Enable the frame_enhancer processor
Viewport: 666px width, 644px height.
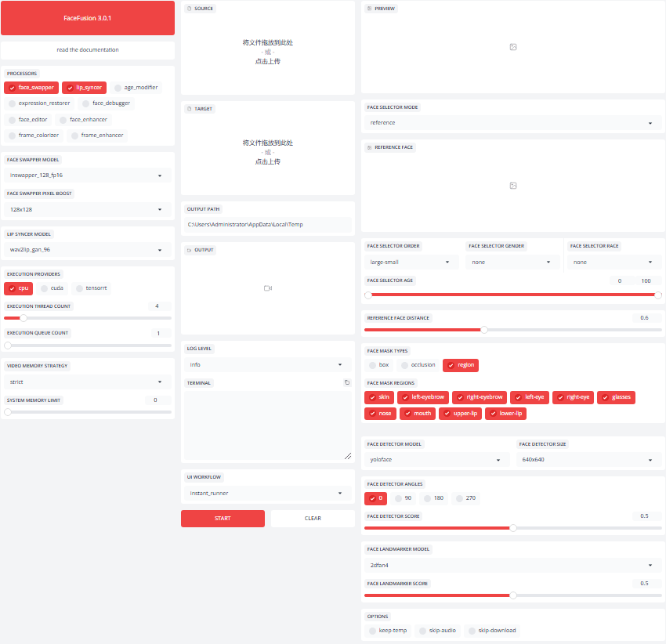[x=97, y=136]
